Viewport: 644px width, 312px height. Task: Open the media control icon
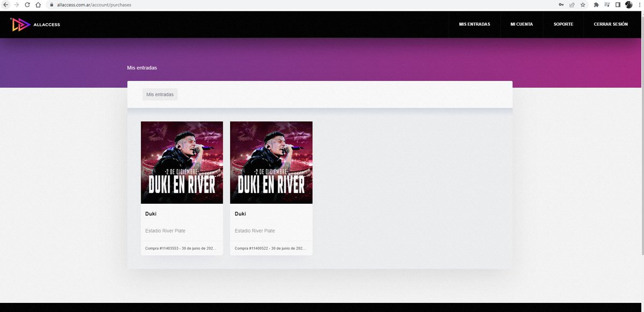coord(607,4)
